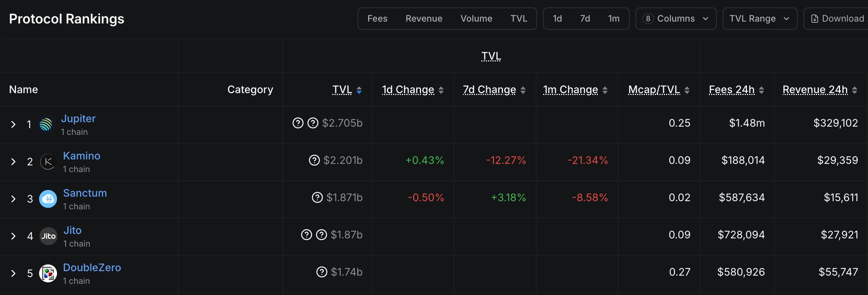Click the info icon beside DoubleZero TVL
Image resolution: width=868 pixels, height=295 pixels.
click(321, 272)
